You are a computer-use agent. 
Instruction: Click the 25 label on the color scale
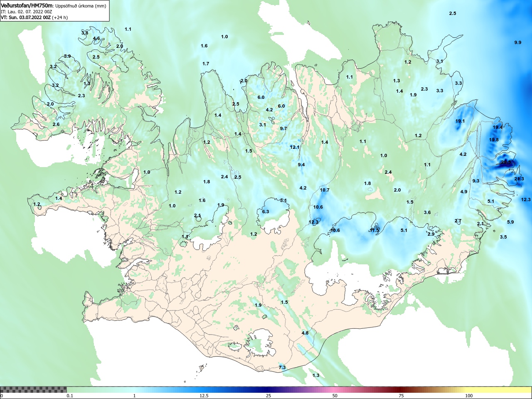[x=268, y=396]
